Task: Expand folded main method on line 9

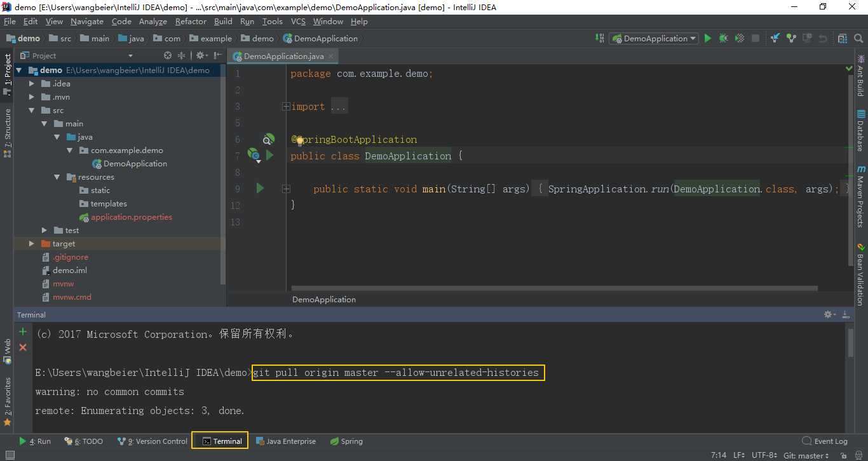Action: click(287, 189)
